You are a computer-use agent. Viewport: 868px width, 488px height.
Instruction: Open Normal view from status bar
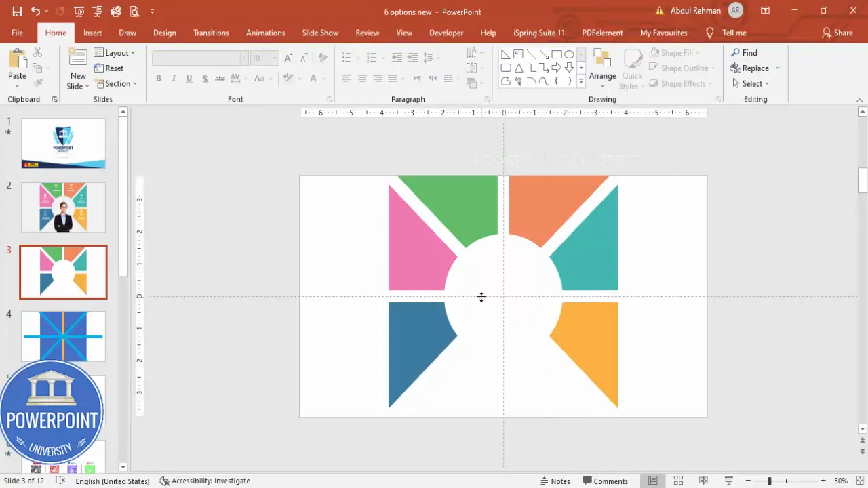652,481
